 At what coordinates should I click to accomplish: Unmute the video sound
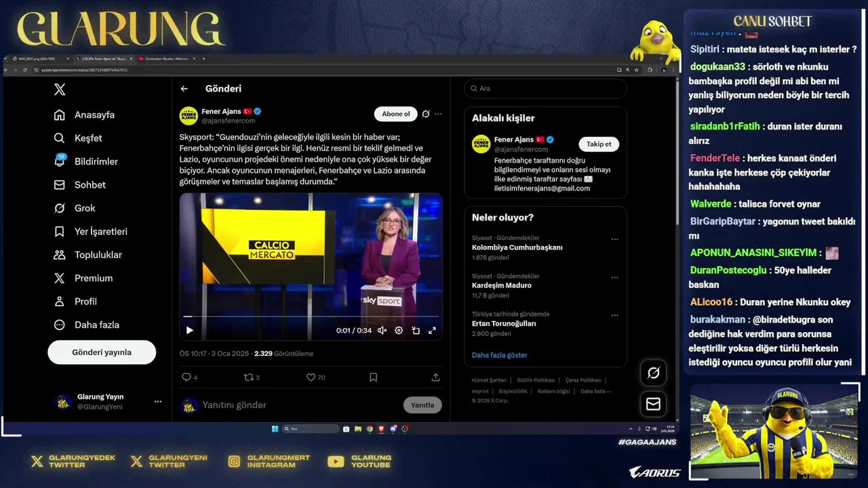coord(382,331)
